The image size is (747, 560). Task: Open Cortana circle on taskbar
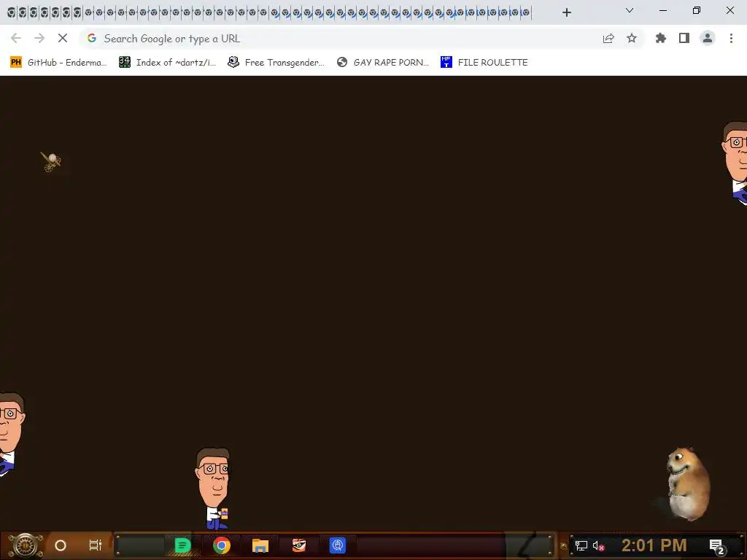61,545
